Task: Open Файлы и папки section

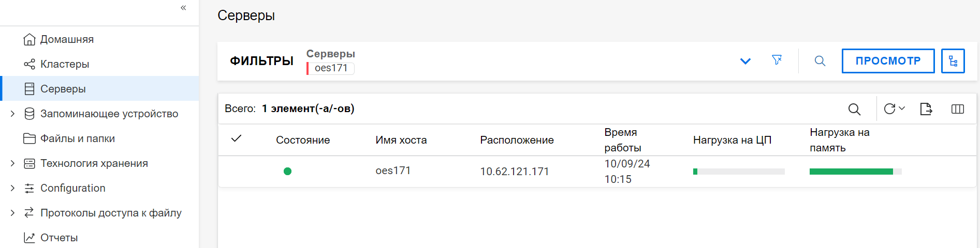Action: [x=77, y=138]
